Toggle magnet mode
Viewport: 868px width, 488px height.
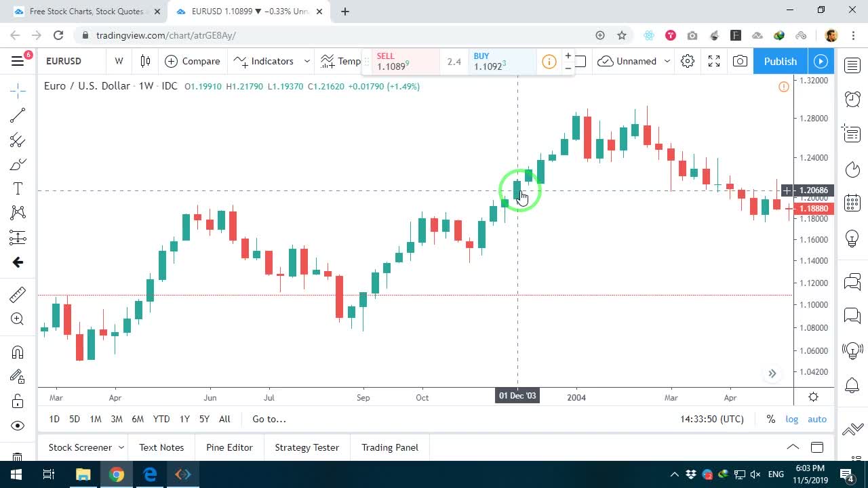(18, 352)
